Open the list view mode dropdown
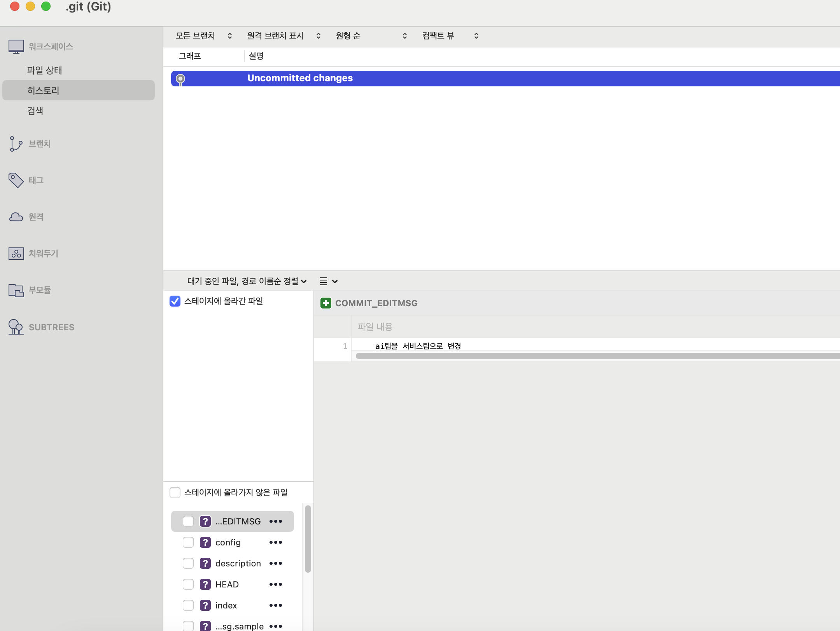Viewport: 840px width, 631px height. tap(328, 281)
